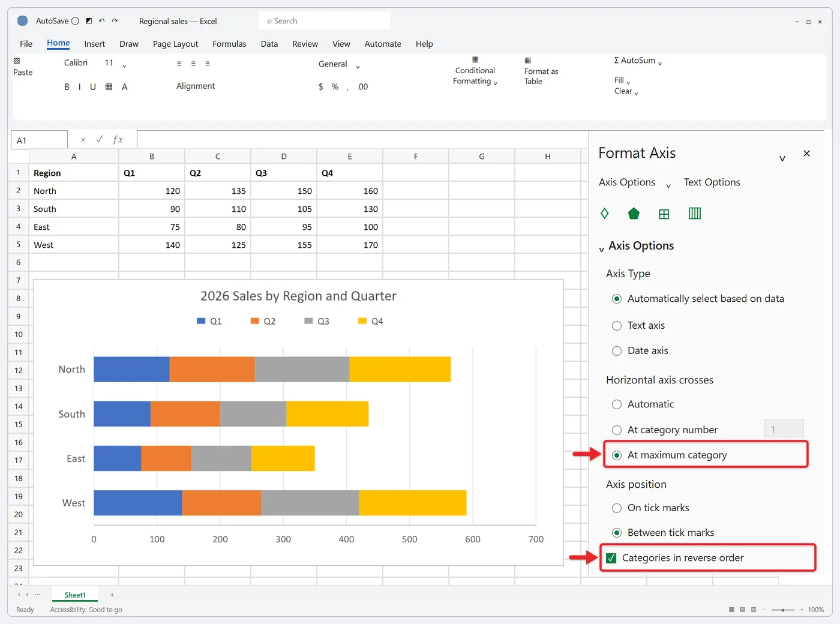Cancel formula entry with X icon

point(83,140)
